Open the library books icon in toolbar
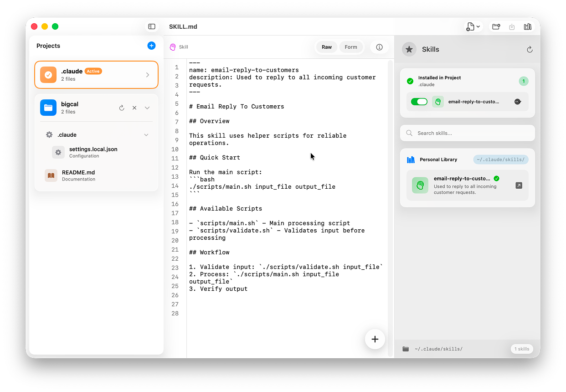The width and height of the screenshot is (566, 392). click(x=528, y=27)
